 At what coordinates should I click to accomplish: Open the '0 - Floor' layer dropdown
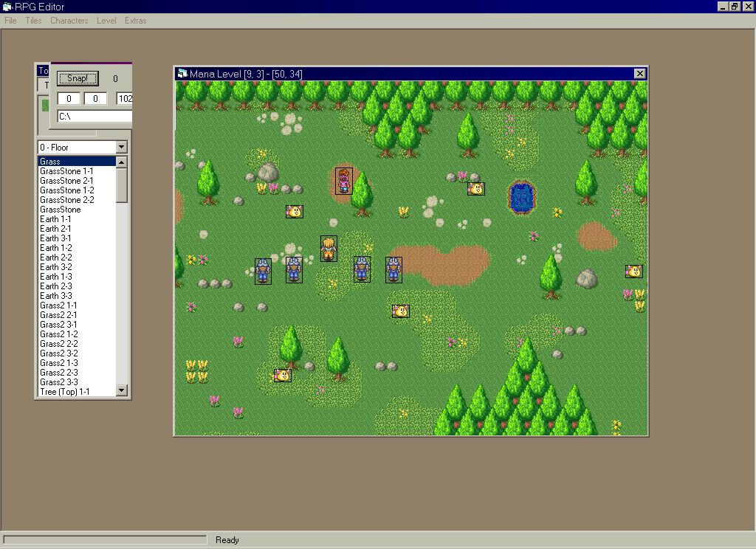[121, 148]
